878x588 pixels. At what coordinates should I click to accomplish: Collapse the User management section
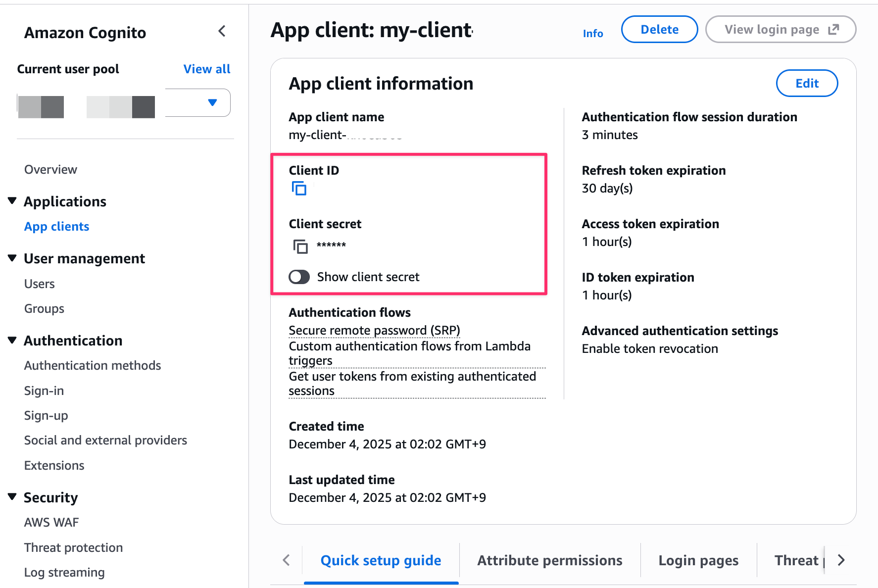[x=12, y=258]
